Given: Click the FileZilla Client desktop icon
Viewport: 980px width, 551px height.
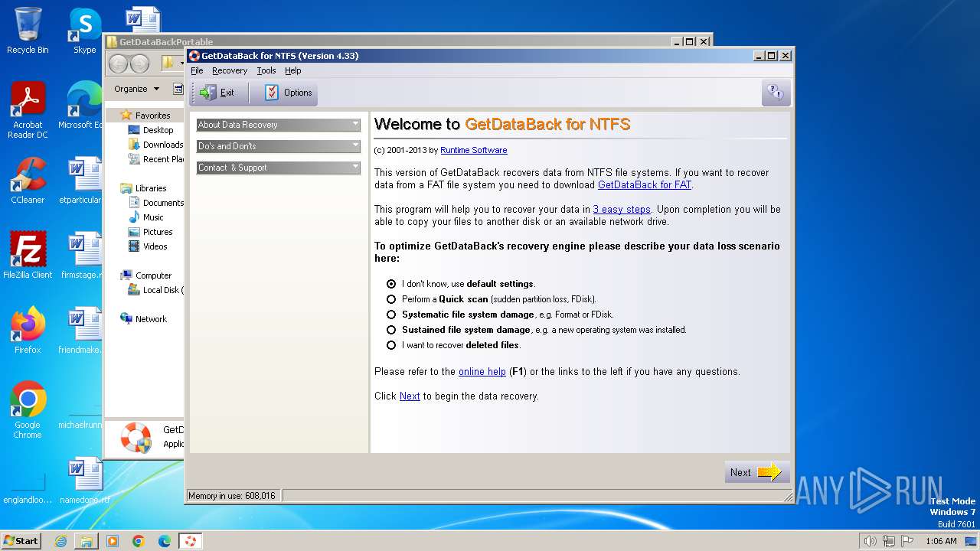Looking at the screenshot, I should click(x=28, y=256).
